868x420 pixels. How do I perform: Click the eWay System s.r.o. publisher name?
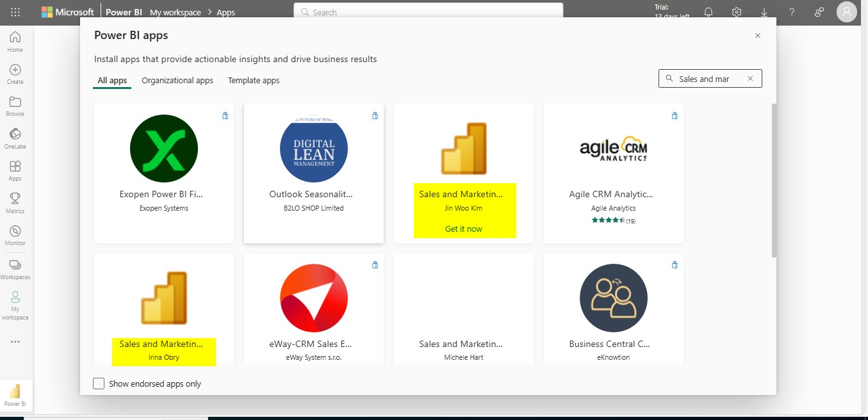pyautogui.click(x=314, y=357)
